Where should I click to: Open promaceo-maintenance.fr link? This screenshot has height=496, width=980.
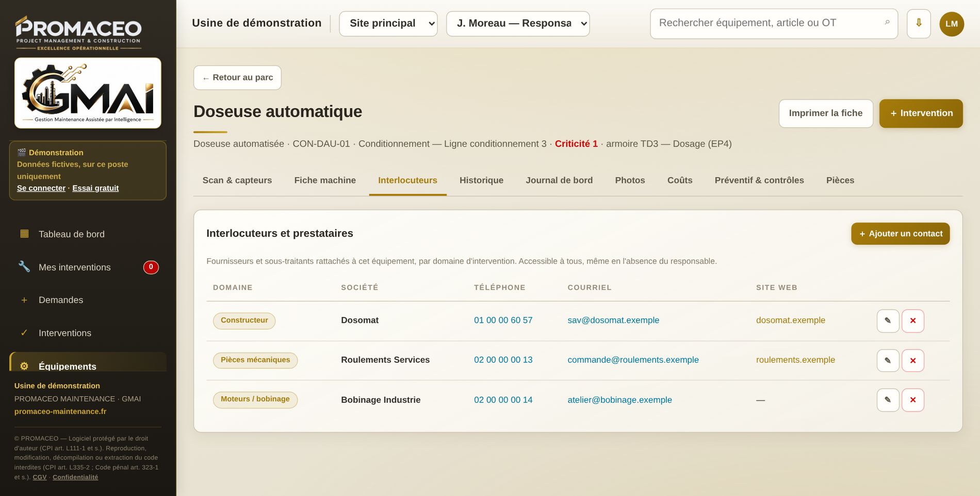tap(60, 411)
